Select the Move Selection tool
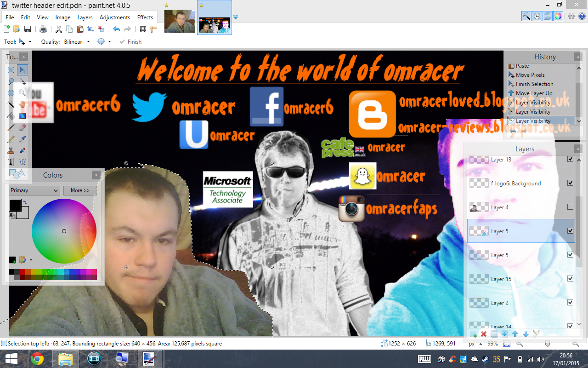The width and height of the screenshot is (588, 368). (23, 81)
